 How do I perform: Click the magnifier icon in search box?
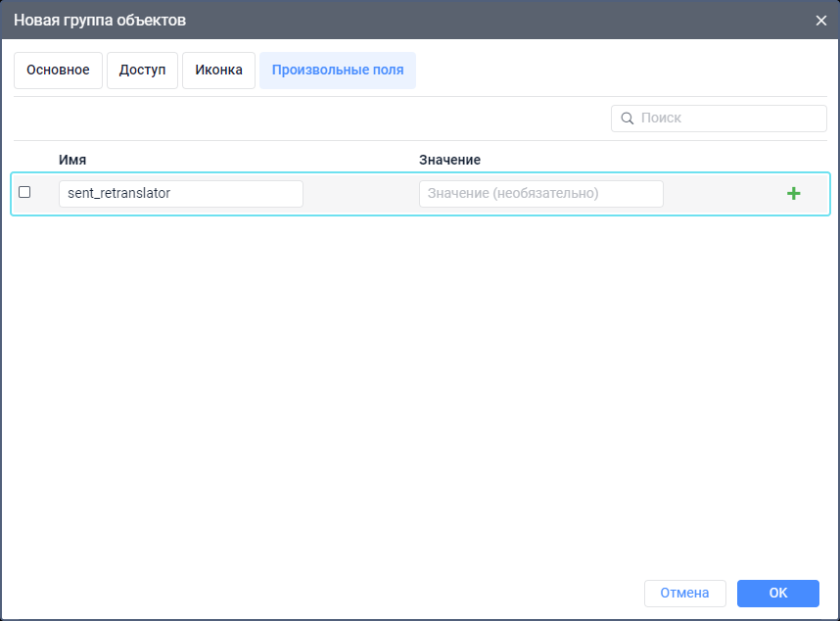(x=627, y=119)
